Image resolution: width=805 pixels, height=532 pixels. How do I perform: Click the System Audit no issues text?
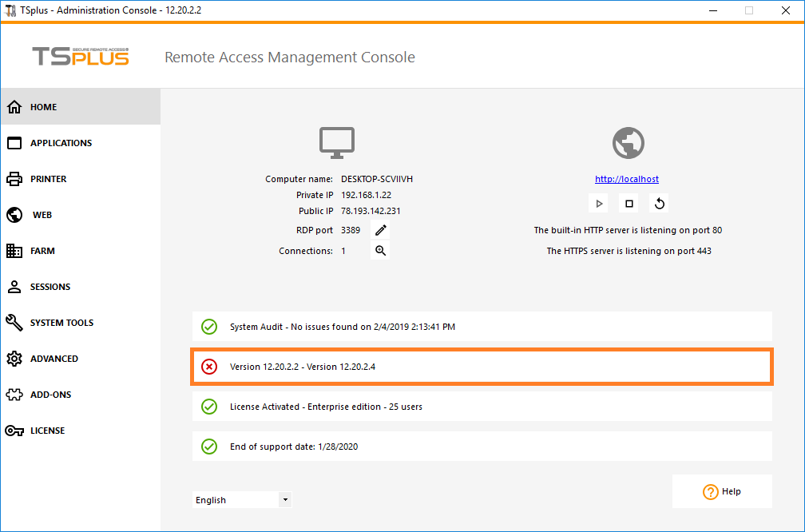point(343,327)
